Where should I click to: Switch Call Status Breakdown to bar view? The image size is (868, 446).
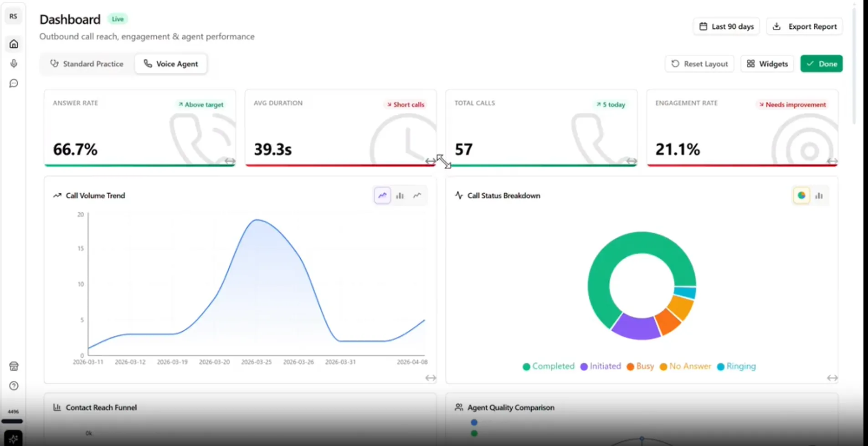(819, 195)
